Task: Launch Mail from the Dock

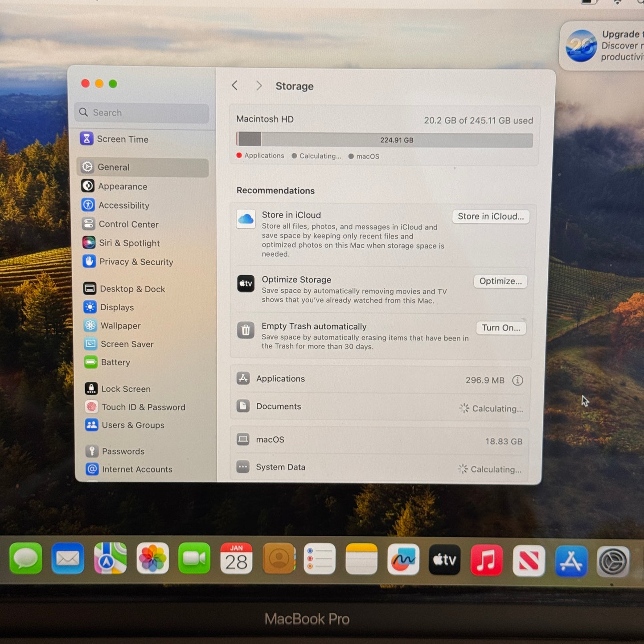Action: pos(68,558)
